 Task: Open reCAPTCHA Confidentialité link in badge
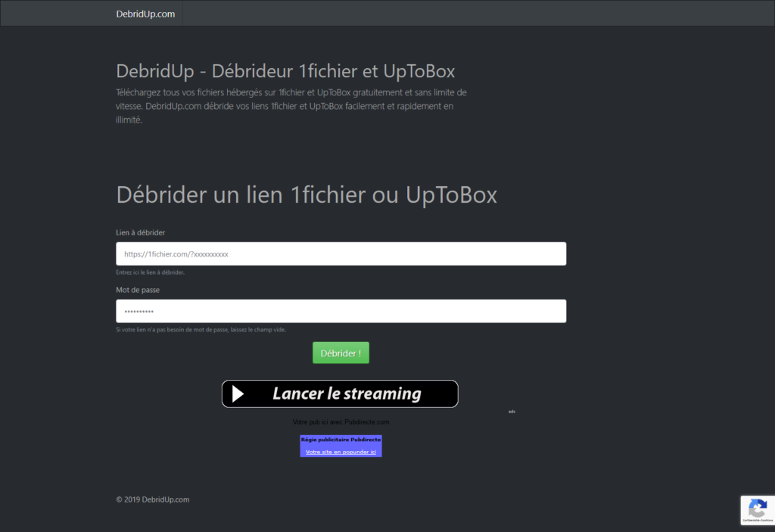[752, 521]
